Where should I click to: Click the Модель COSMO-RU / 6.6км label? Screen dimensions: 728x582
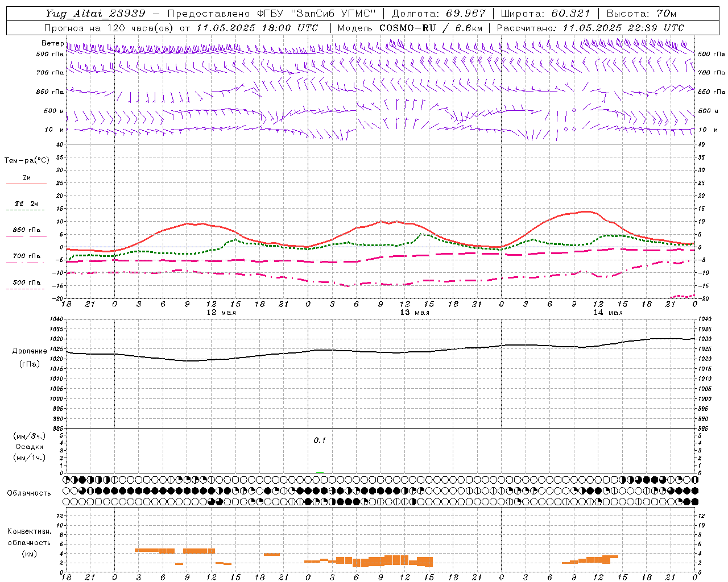pyautogui.click(x=410, y=28)
